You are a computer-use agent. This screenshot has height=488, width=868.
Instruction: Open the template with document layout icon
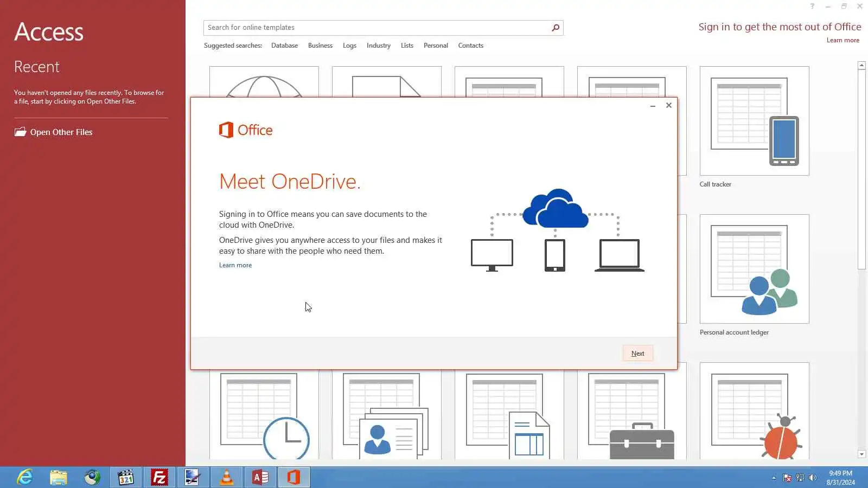[x=509, y=415]
